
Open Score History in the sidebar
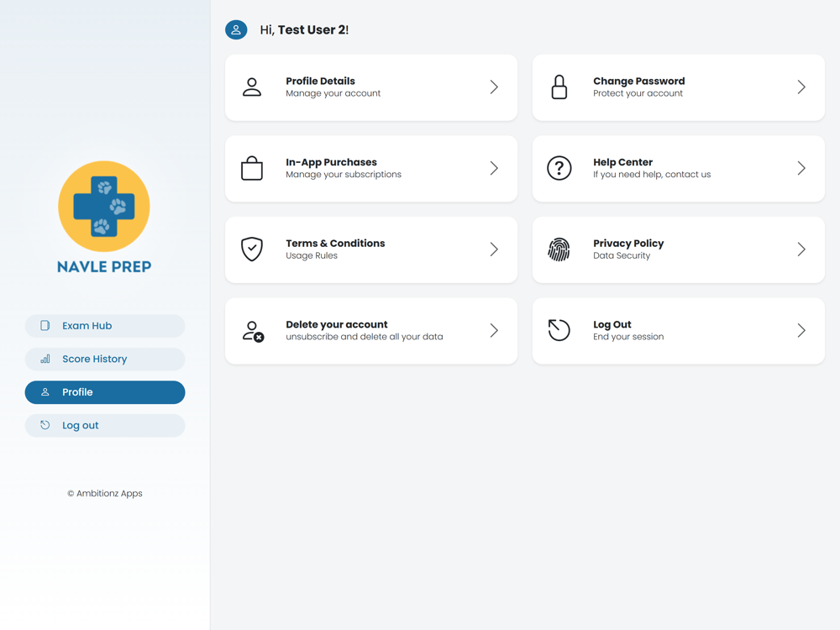[x=105, y=359]
